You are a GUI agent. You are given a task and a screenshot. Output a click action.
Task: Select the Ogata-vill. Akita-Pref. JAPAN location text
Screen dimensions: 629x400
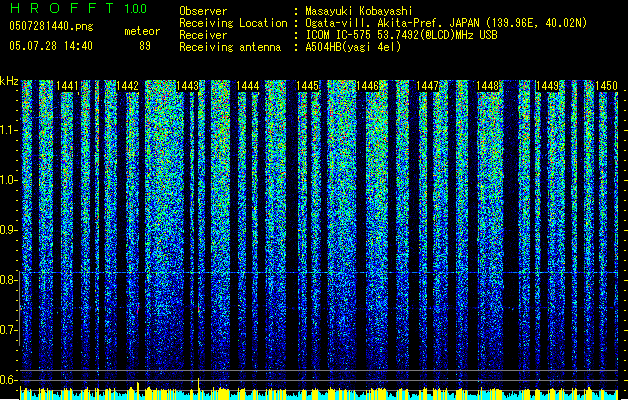pos(446,23)
